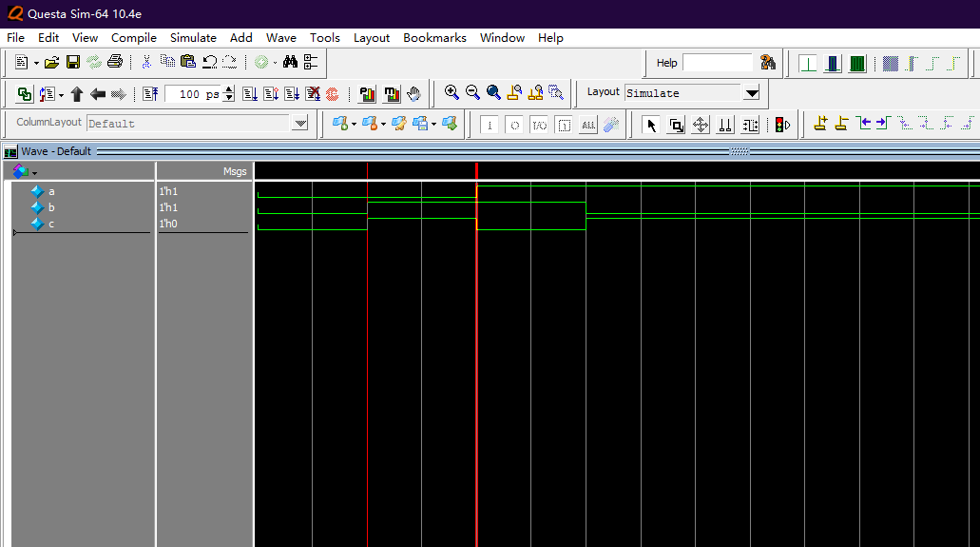Click the hand pan icon
Screen dimensions: 980x547
click(x=413, y=94)
